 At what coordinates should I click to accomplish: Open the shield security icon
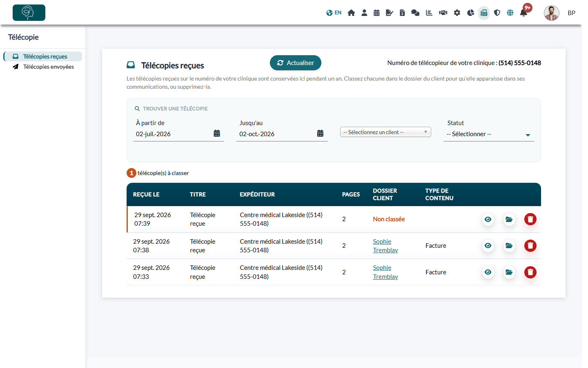(497, 13)
